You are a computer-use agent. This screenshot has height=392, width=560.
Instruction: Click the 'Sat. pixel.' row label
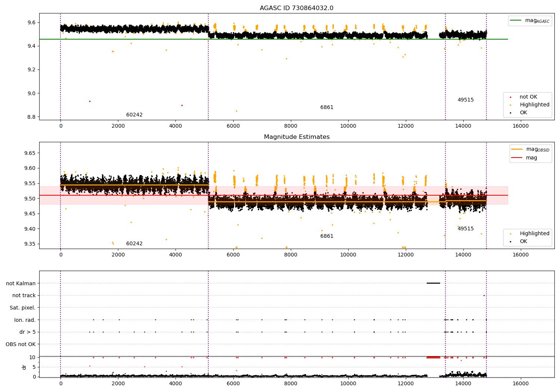pos(23,308)
